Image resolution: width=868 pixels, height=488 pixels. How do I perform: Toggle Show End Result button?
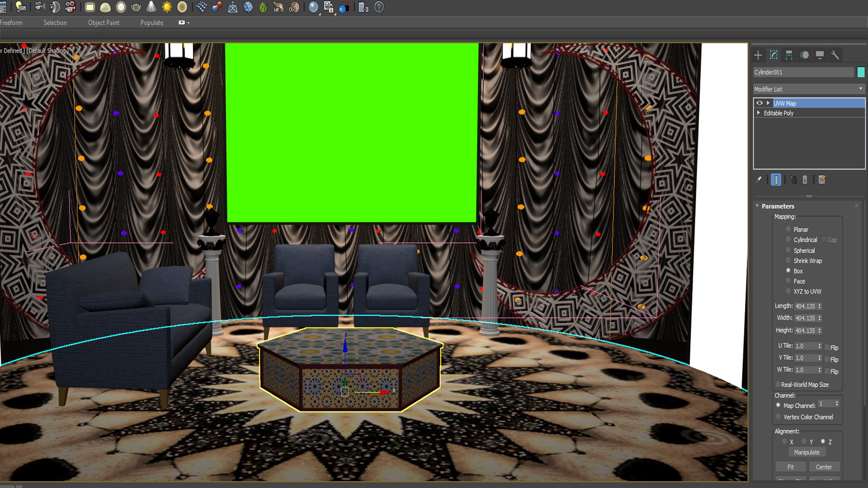[776, 180]
